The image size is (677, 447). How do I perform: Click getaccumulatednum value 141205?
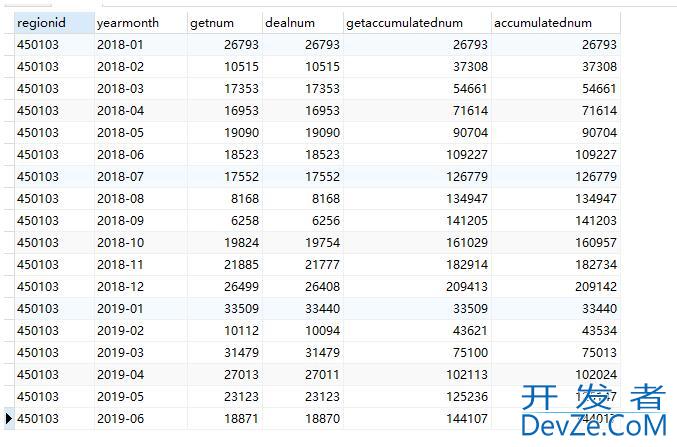point(417,221)
